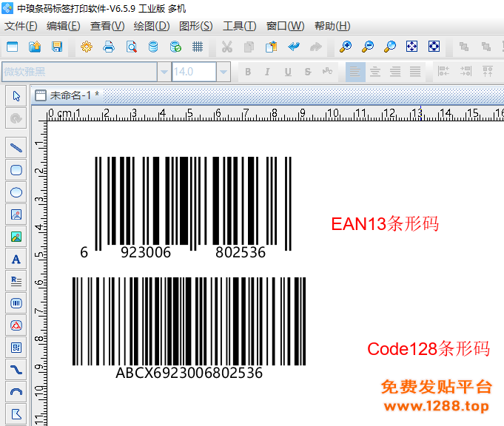Toggle Italic formatting
This screenshot has width=504, height=426.
point(267,72)
